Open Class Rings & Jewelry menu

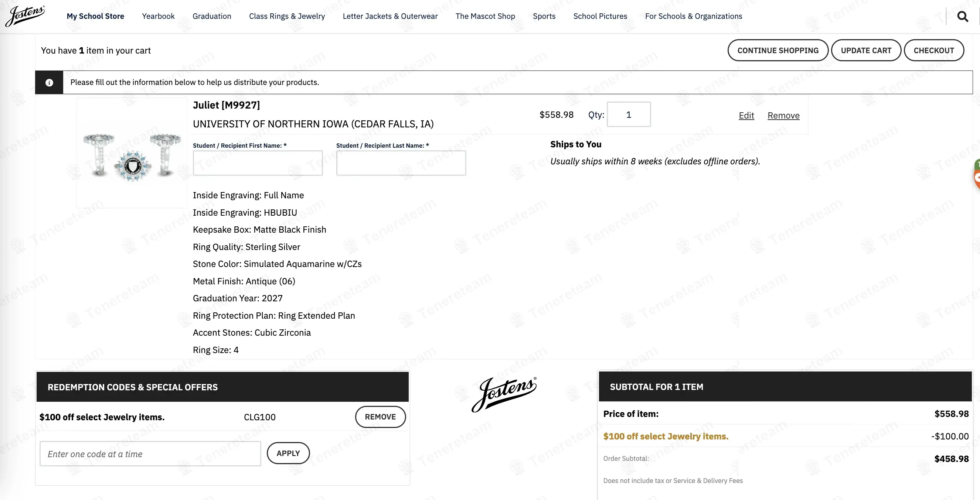click(287, 16)
